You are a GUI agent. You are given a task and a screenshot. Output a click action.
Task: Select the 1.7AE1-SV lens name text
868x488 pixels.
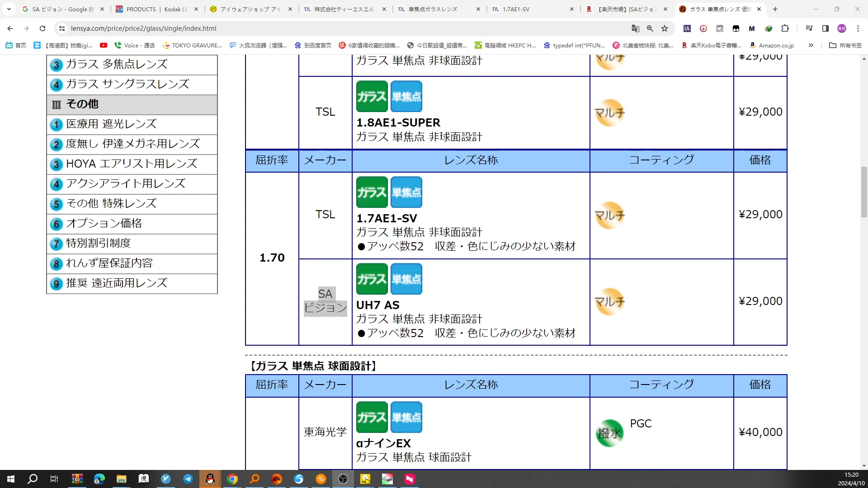(387, 218)
